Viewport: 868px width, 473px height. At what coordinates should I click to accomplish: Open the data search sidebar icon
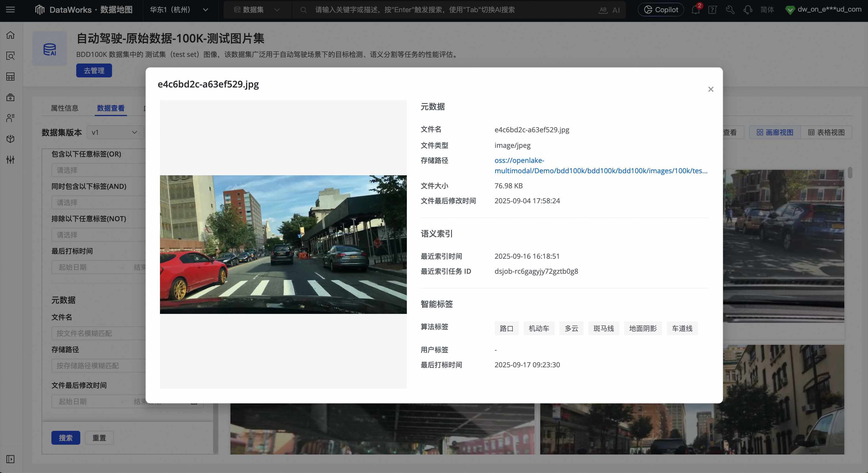(10, 56)
